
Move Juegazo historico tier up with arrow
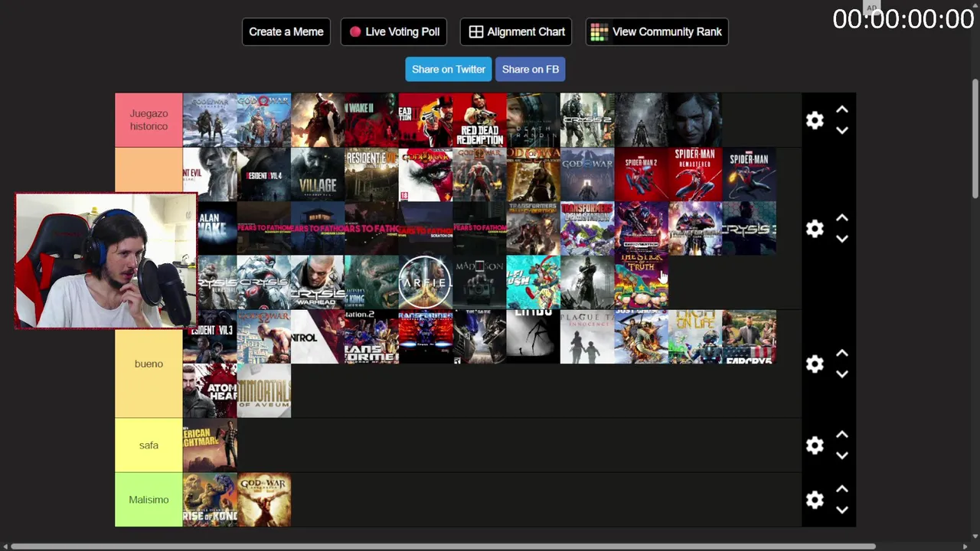pos(842,110)
